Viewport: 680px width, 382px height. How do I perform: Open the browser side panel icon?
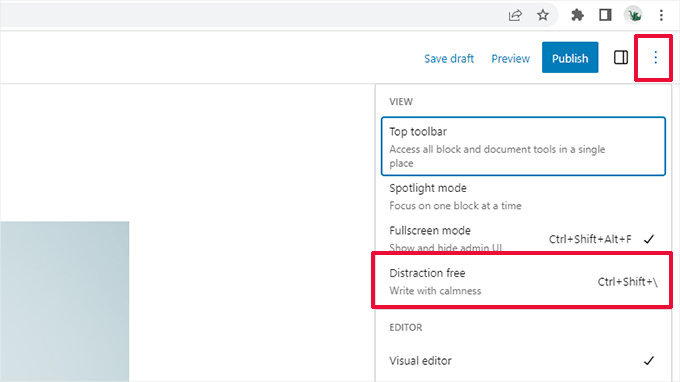pos(605,16)
